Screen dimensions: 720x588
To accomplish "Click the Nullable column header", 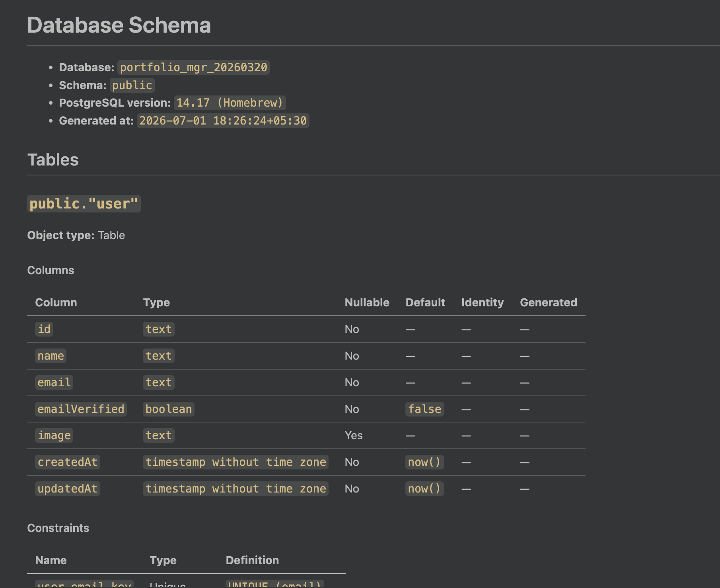I will pos(367,302).
